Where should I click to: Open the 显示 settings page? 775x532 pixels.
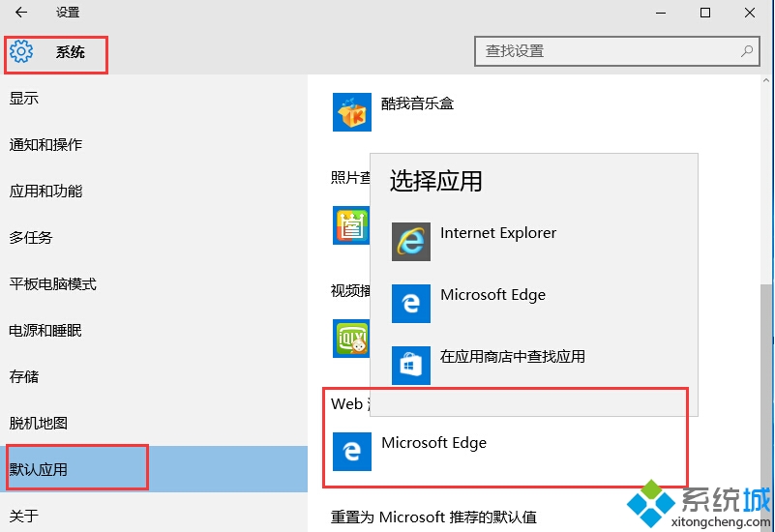(154, 99)
